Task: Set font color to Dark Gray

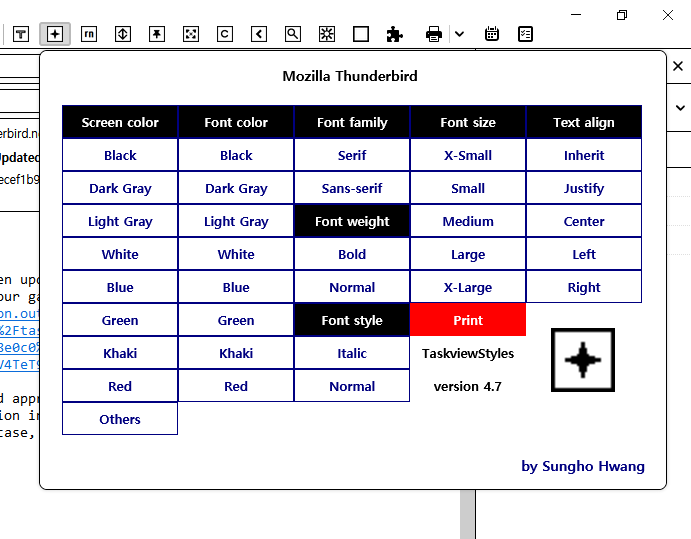Action: 236,188
